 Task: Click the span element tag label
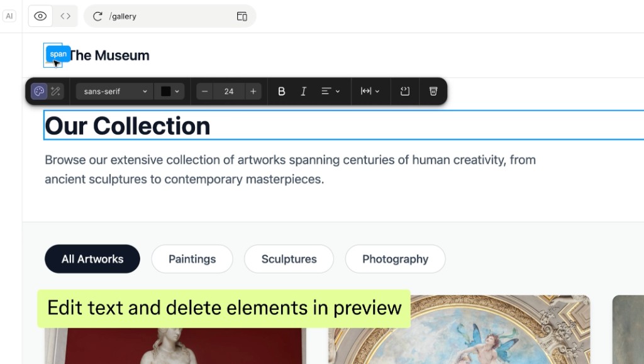(58, 54)
